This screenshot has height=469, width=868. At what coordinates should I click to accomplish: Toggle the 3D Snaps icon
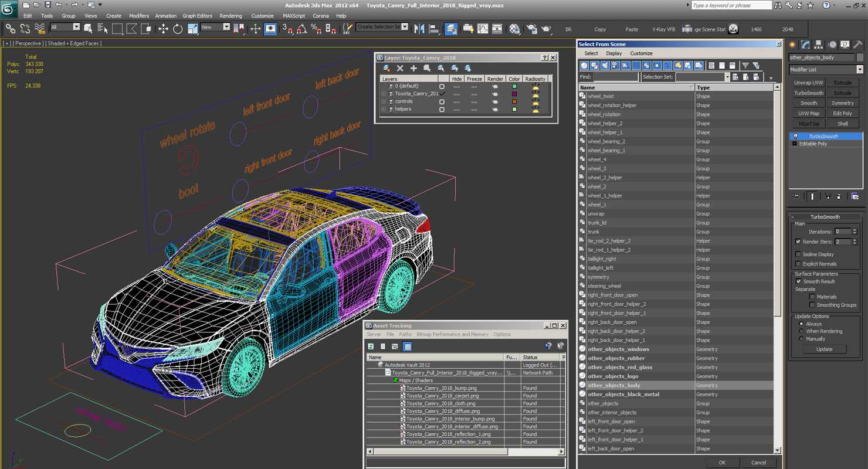point(287,29)
